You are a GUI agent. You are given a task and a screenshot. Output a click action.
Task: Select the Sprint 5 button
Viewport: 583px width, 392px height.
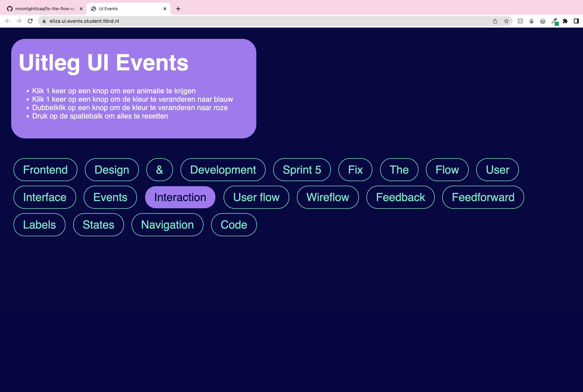coord(302,170)
